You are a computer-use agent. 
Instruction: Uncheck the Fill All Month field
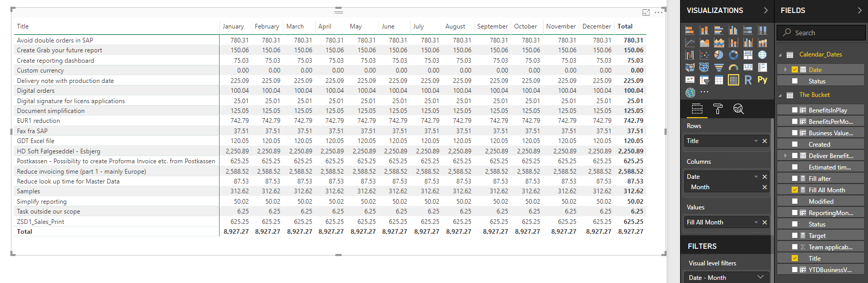(x=795, y=190)
